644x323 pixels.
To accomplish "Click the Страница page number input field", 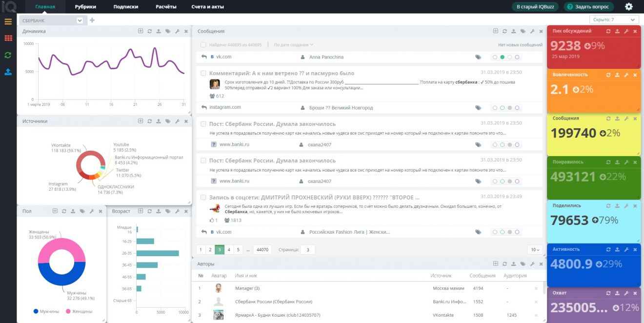I will click(308, 250).
